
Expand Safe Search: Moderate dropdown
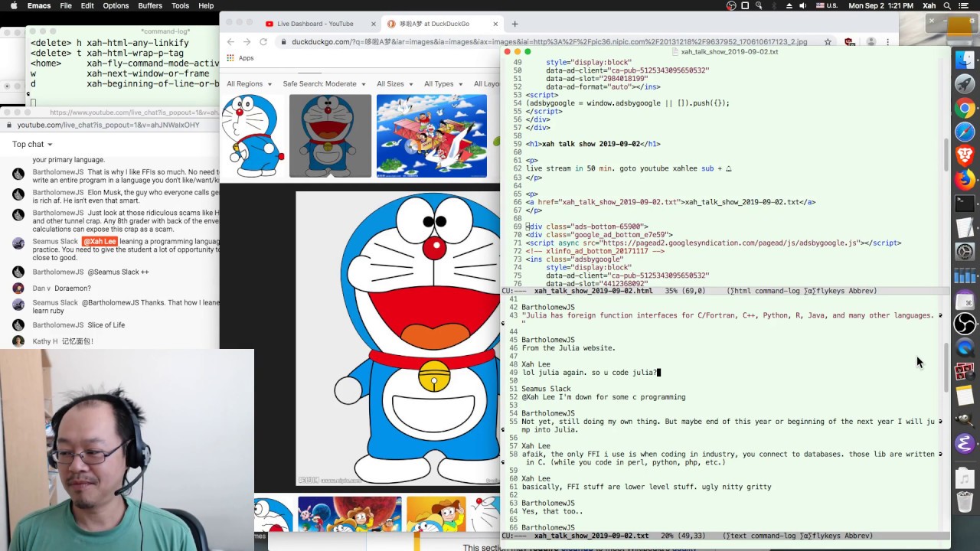[x=324, y=84]
